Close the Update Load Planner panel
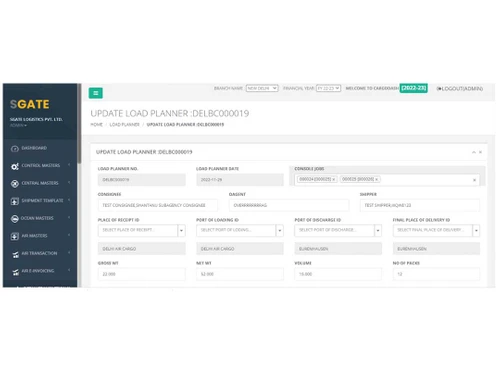The width and height of the screenshot is (500, 375). (480, 152)
